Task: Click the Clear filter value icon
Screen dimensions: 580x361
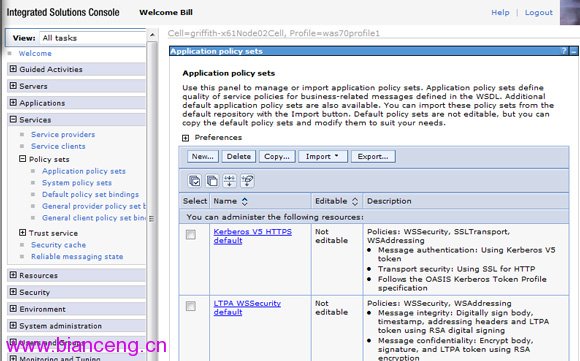Action: [247, 181]
